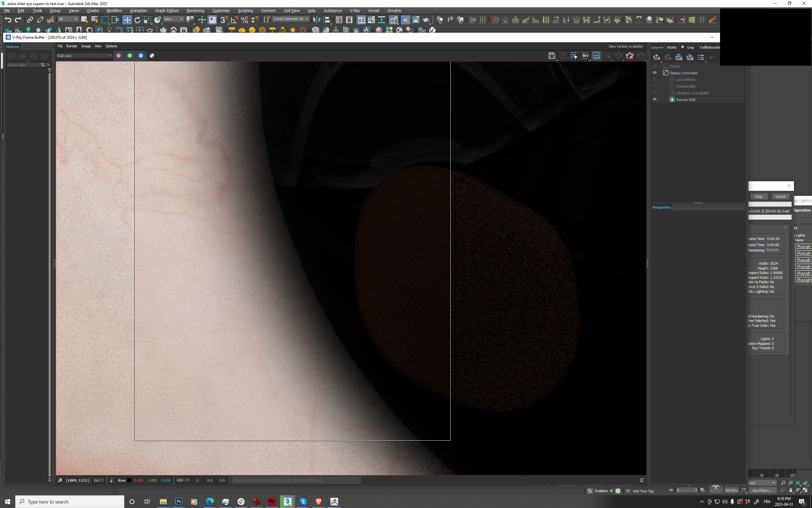Hide the Display Correction layer
Viewport: 812px width, 508px height.
point(654,73)
